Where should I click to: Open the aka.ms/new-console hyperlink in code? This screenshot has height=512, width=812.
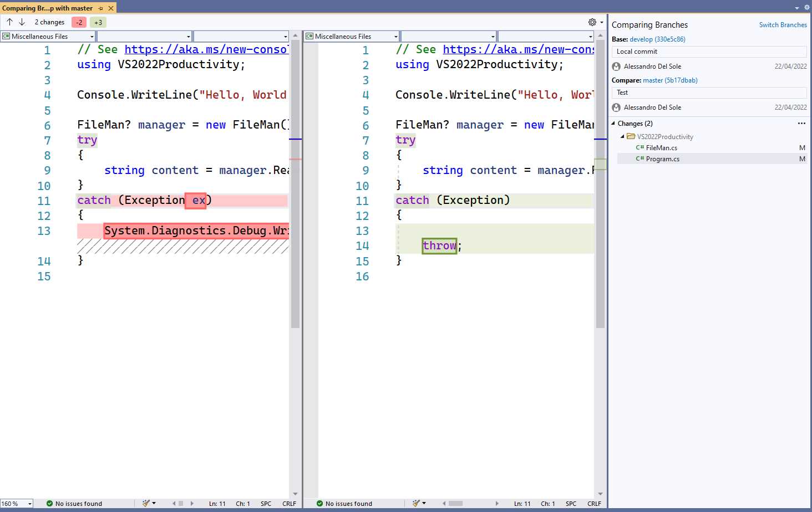205,49
